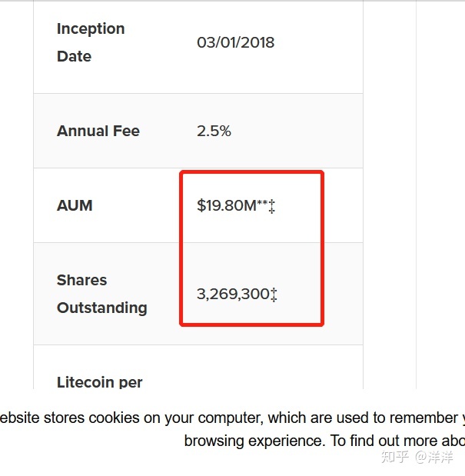Click the double asterisk footnote marker beside AUM value
The image size is (465, 476).
coord(262,202)
